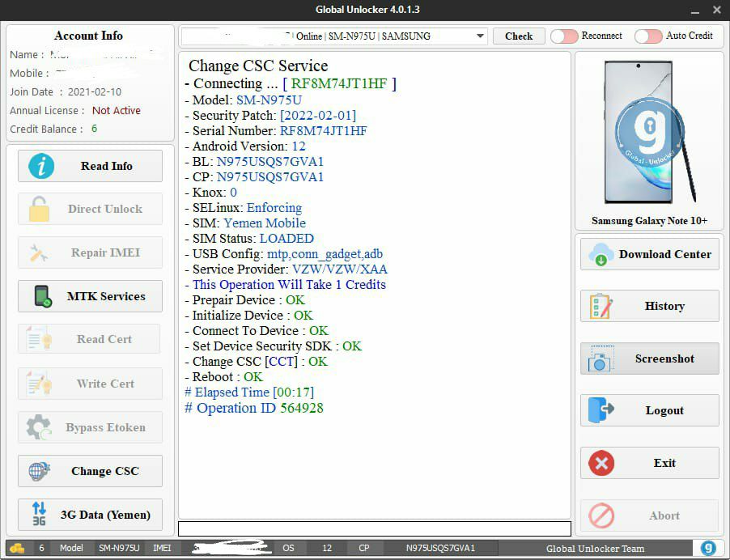
Task: Click the Download Center cloud icon
Action: [601, 254]
